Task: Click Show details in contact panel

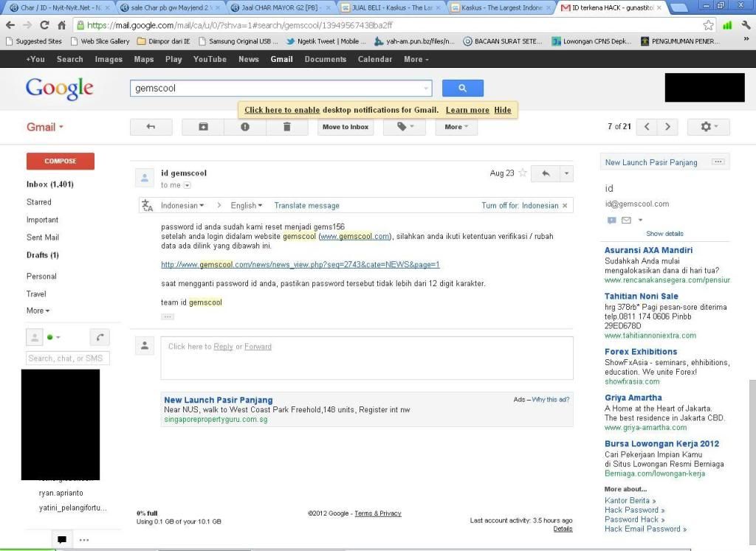Action: 664,234
